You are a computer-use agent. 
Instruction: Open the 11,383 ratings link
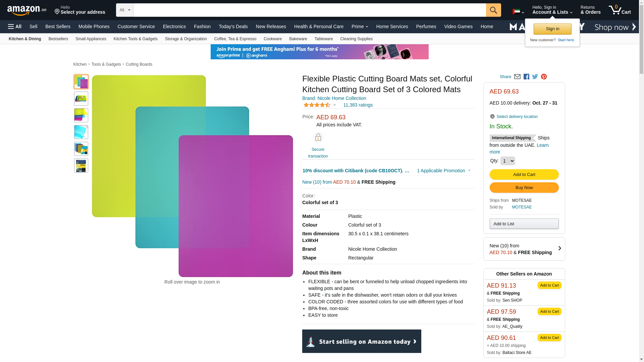click(x=358, y=105)
